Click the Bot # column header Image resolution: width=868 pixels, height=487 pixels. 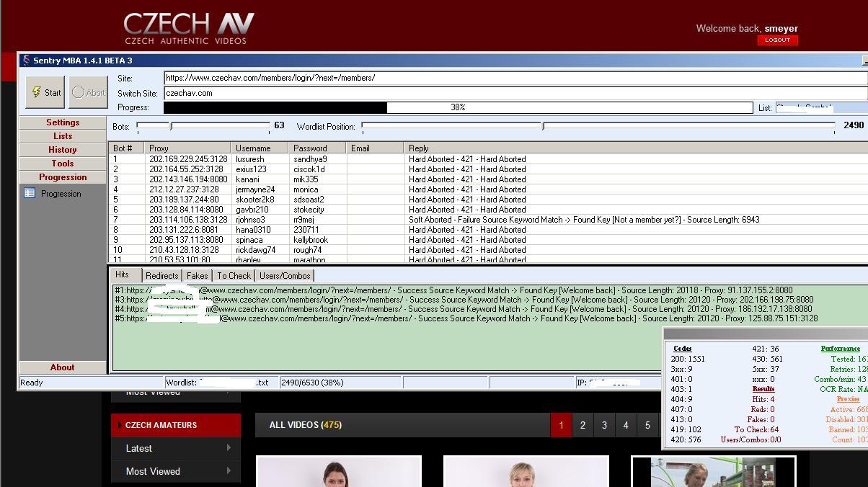(126, 148)
